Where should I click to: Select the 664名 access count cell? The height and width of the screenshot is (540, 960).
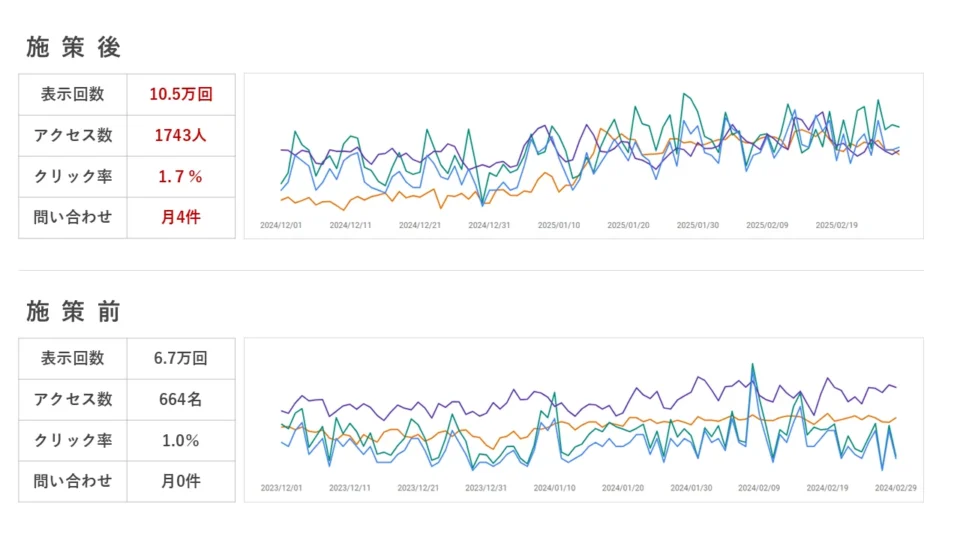coord(181,399)
